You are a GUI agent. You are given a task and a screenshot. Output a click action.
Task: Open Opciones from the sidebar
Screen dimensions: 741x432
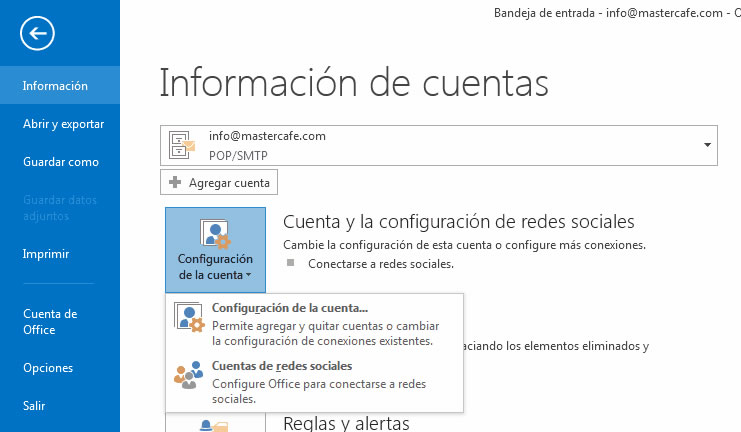point(48,368)
